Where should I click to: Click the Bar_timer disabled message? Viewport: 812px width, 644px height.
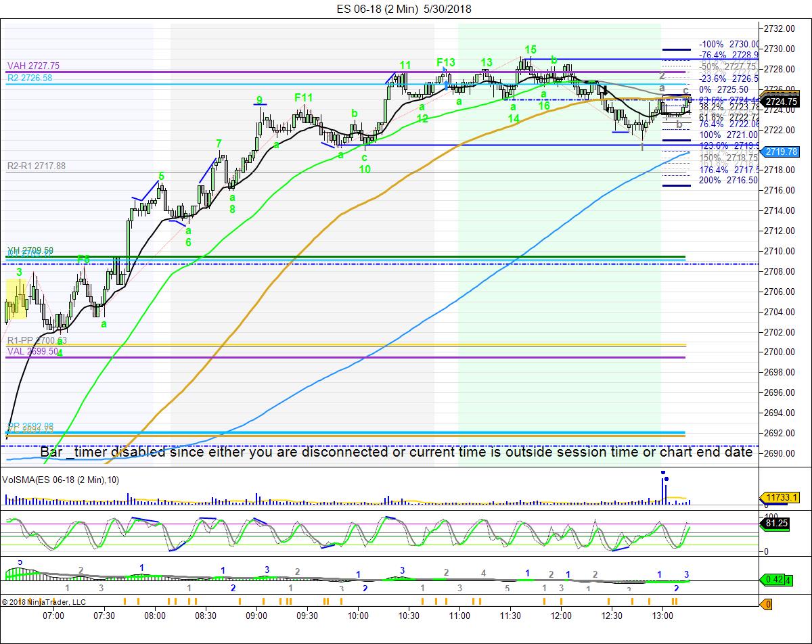click(x=396, y=452)
